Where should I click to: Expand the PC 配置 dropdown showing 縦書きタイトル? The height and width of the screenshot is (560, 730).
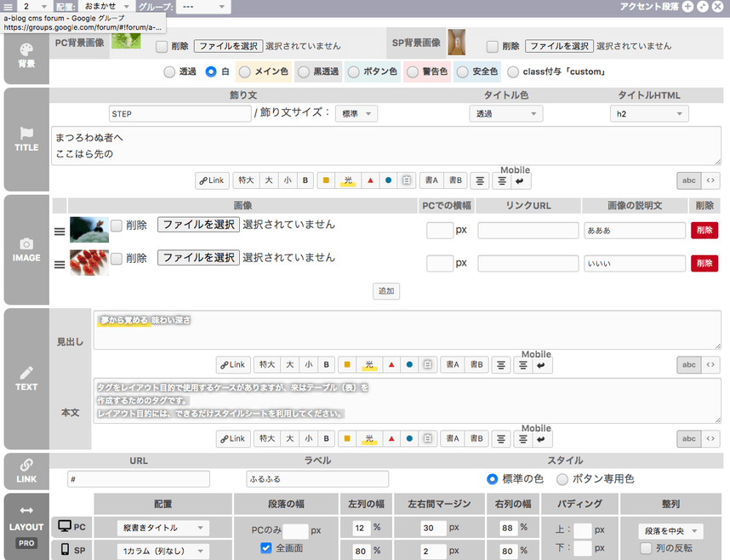163,529
